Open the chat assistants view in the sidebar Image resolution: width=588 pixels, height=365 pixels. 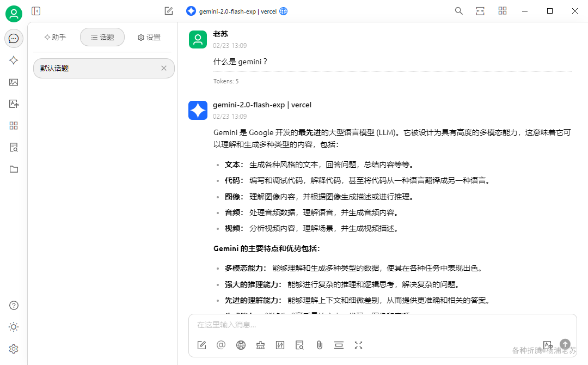click(14, 39)
